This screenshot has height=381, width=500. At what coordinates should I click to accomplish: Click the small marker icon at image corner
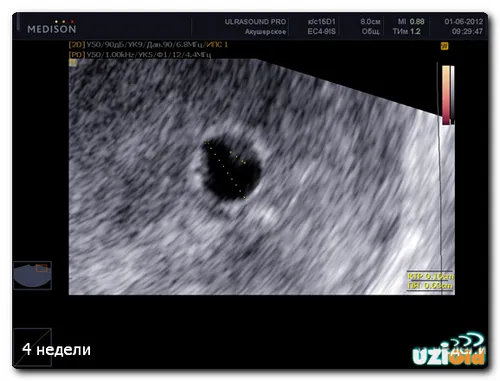73,63
